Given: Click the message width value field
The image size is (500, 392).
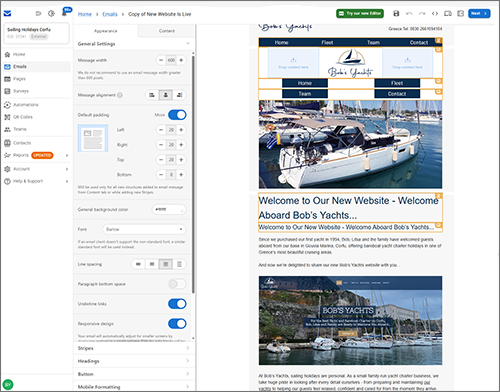Looking at the screenshot, I should [x=171, y=60].
